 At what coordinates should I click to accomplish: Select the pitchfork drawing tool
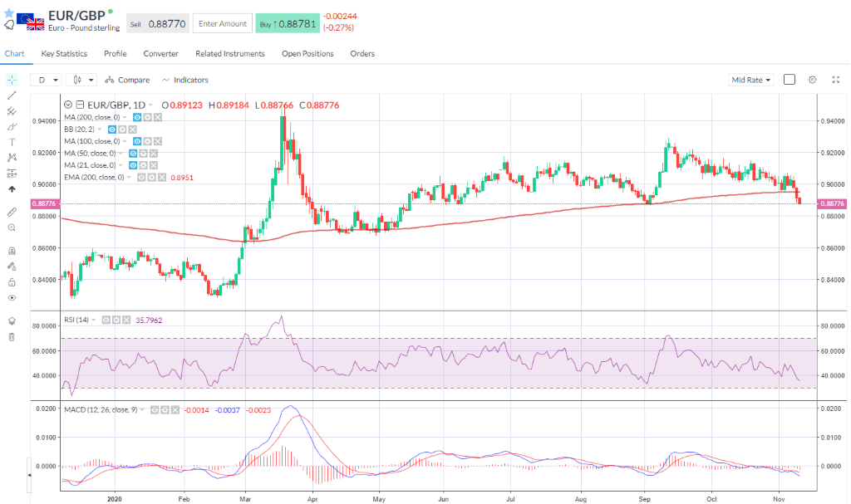pyautogui.click(x=12, y=111)
